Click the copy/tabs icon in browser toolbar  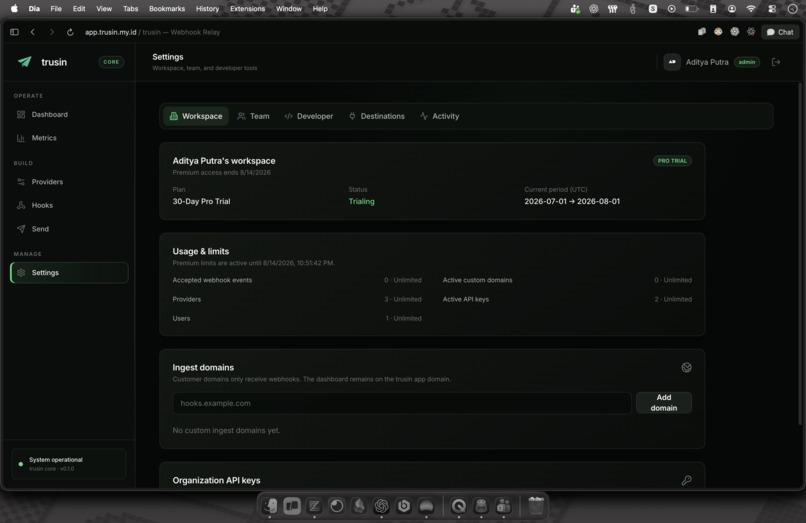click(702, 32)
